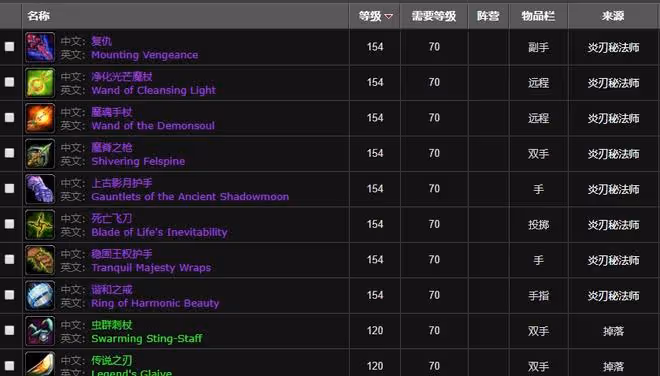Check the Legend's Glaive row checkbox
The image size is (660, 376).
[x=9, y=365]
